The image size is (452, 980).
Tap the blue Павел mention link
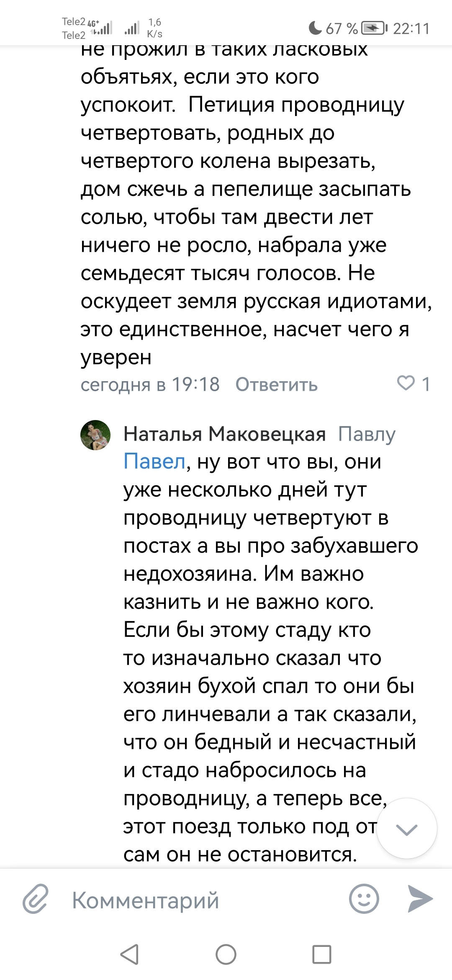tap(154, 462)
